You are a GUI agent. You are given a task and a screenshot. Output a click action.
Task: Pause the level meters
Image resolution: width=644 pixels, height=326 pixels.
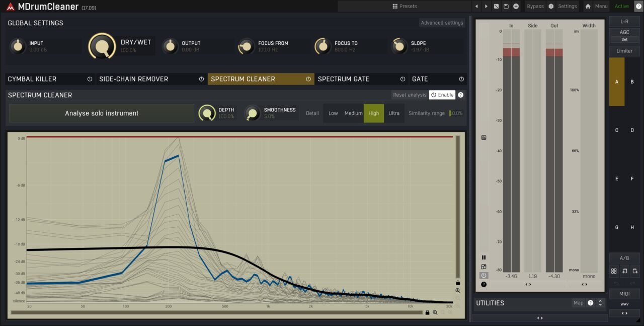click(484, 257)
